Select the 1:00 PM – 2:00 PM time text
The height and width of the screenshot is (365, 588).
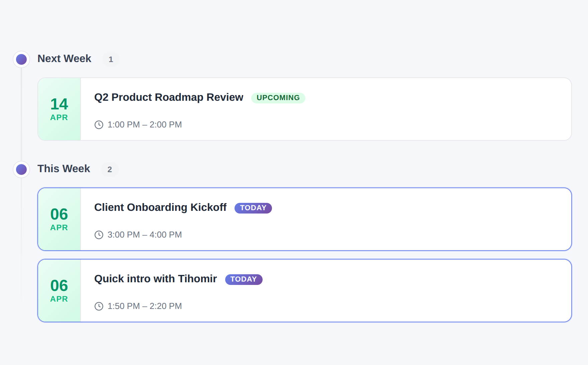(x=145, y=125)
